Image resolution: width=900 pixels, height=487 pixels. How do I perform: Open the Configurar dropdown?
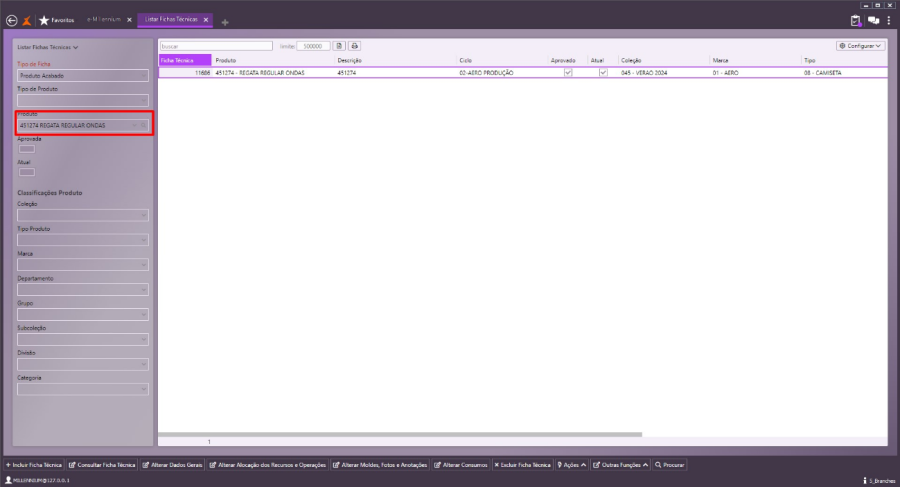tap(860, 46)
